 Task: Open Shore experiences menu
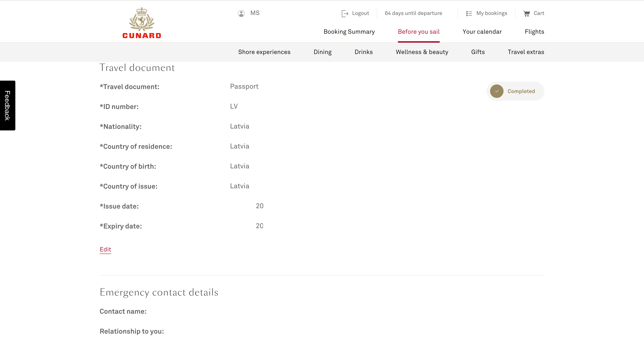click(x=264, y=52)
